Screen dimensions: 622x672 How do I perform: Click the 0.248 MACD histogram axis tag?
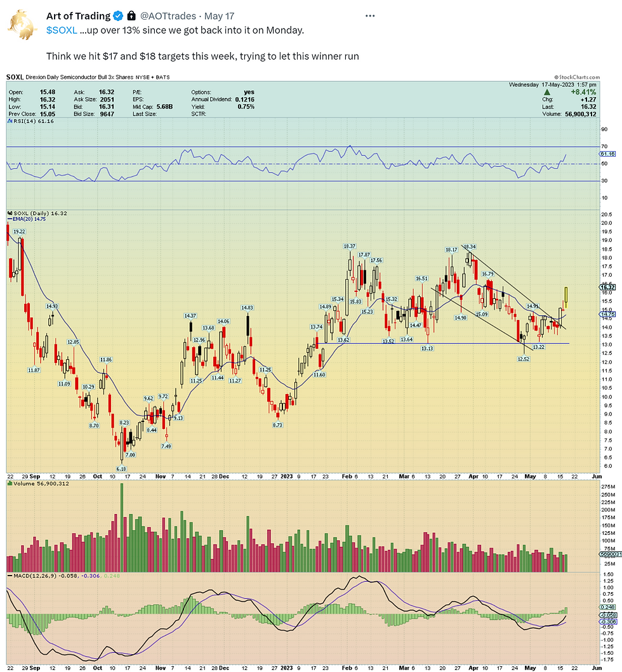(x=608, y=607)
